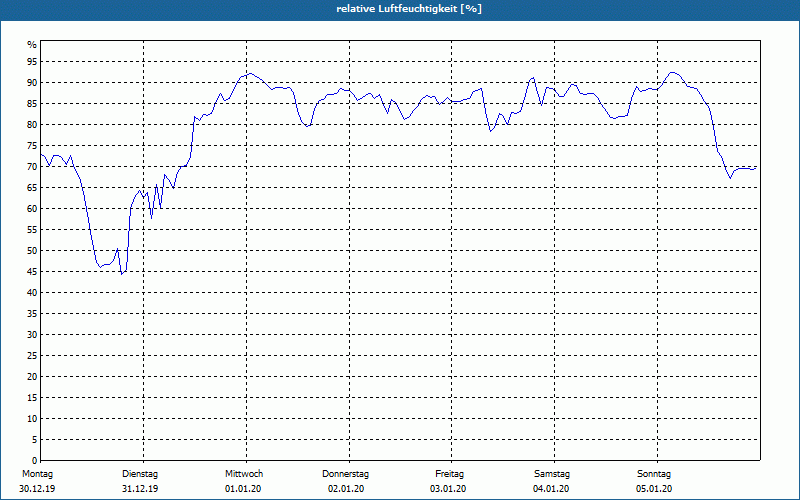Select the 'Donnerstag' axis label
The width and height of the screenshot is (800, 500).
click(x=345, y=474)
